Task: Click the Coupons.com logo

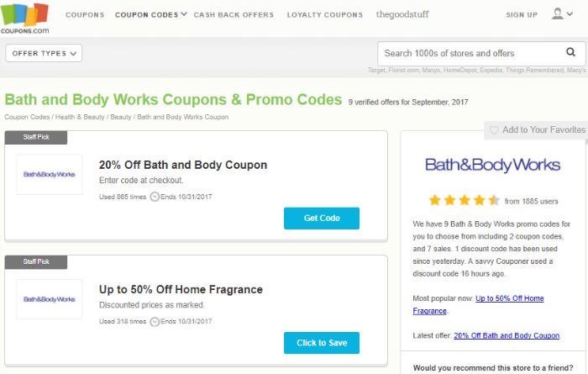Action: (x=24, y=18)
